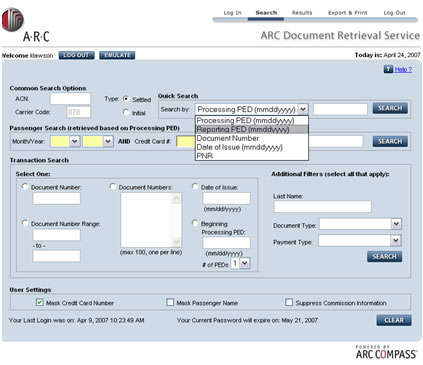Open the Help ? link
Viewport: 423px width, 365px height.
click(403, 69)
